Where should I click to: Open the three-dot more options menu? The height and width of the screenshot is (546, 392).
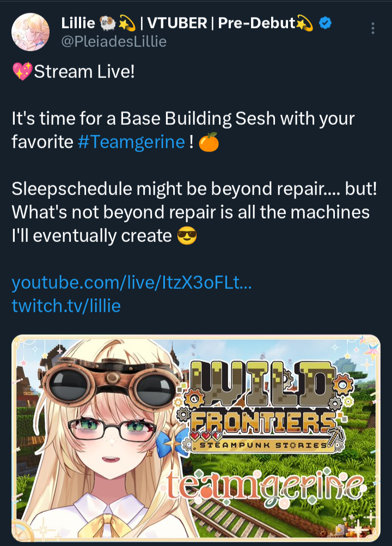pos(372,28)
